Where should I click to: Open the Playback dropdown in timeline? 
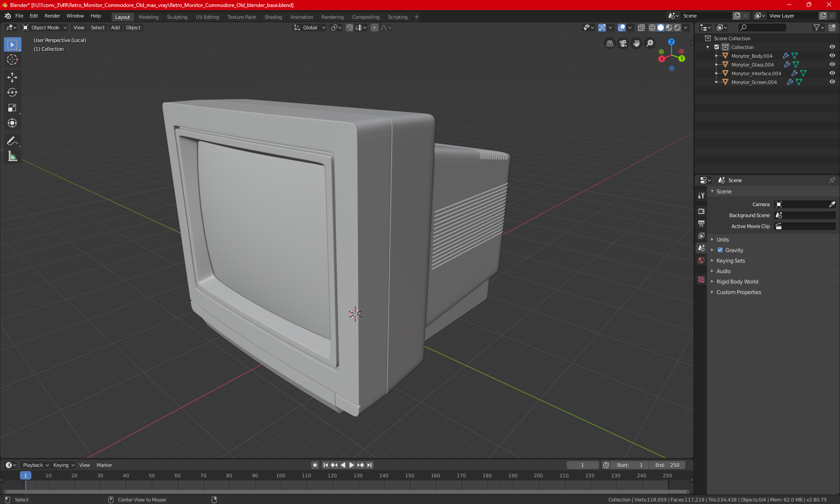pos(35,465)
